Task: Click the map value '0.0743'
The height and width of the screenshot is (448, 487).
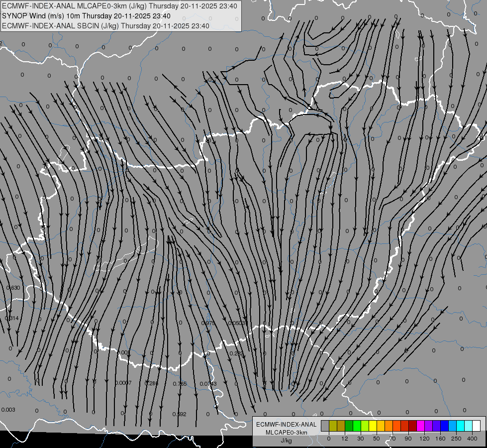Action: (x=208, y=384)
